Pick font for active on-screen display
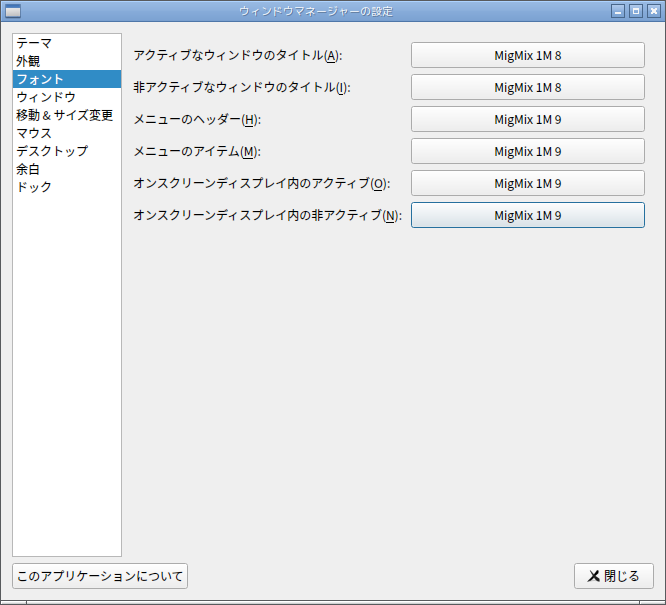This screenshot has height=605, width=666. coord(528,183)
